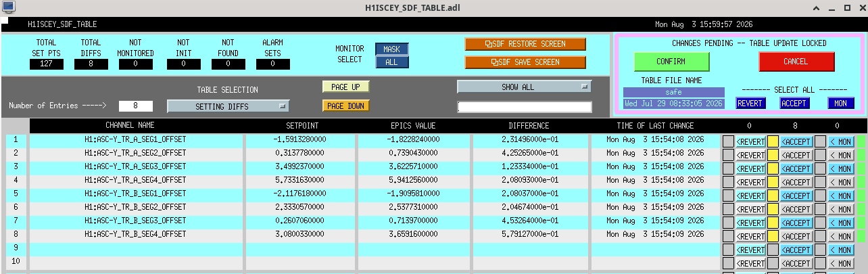868x274 pixels.
Task: Toggle the gray revert box for row 2
Action: coord(728,155)
